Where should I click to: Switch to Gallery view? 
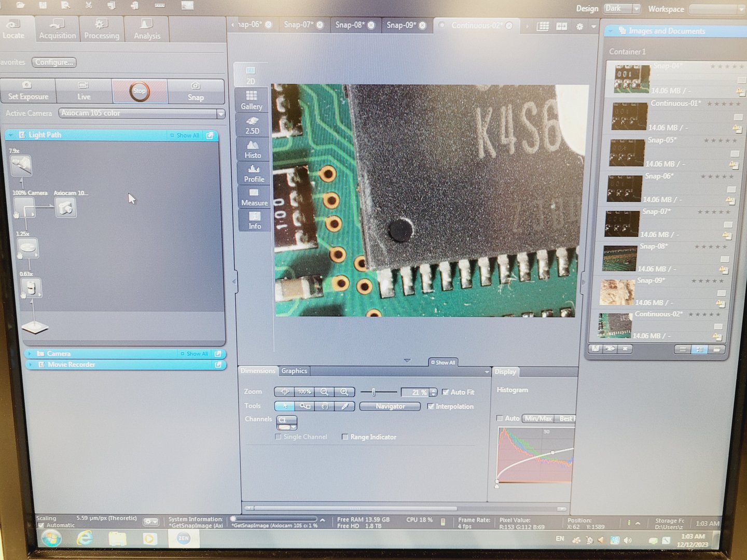(252, 100)
